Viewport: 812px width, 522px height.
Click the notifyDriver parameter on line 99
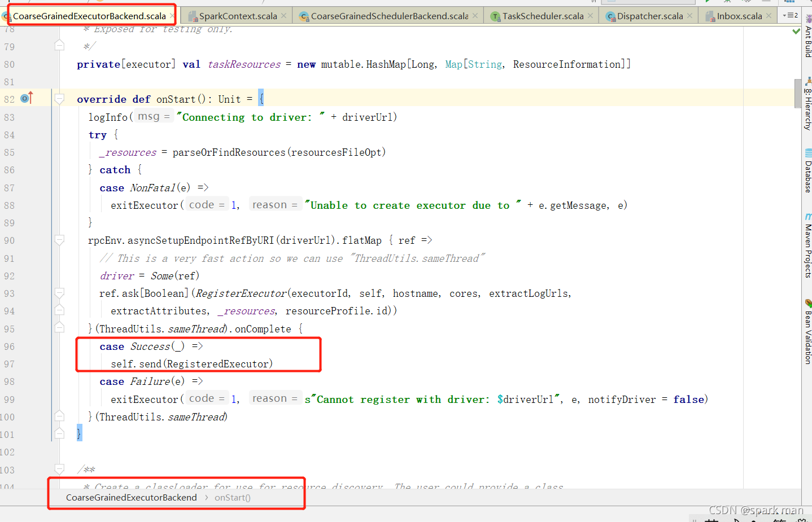[622, 400]
